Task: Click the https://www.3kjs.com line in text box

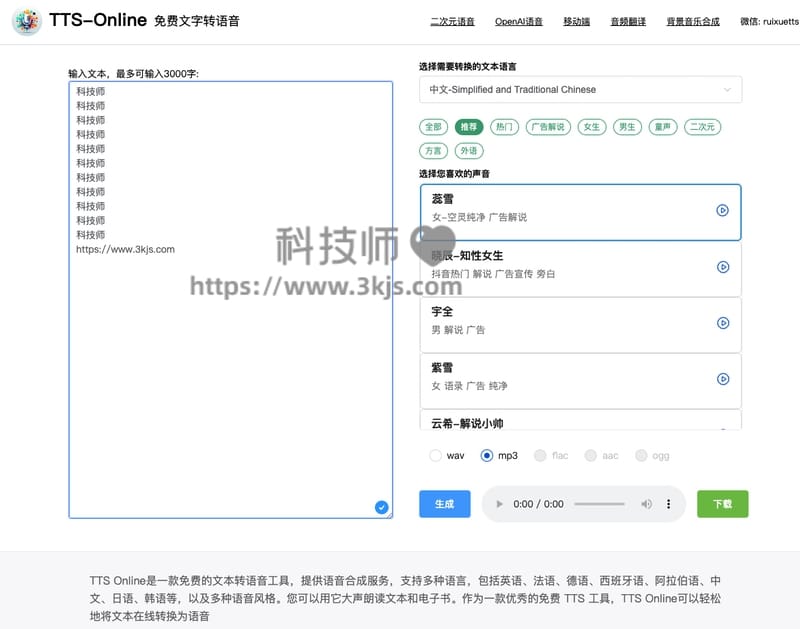Action: click(x=126, y=249)
